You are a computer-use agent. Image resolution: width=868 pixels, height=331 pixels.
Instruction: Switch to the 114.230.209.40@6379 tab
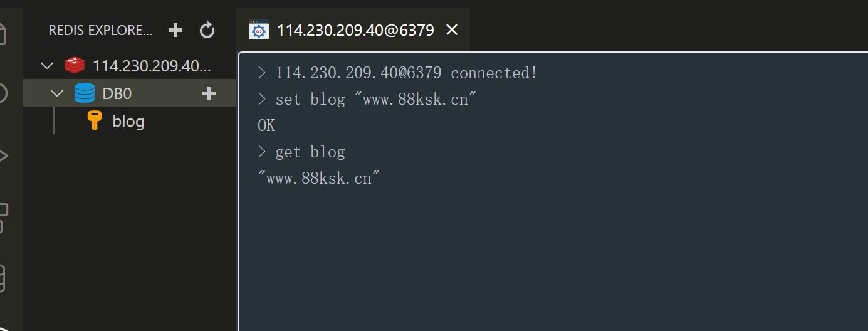click(x=355, y=30)
